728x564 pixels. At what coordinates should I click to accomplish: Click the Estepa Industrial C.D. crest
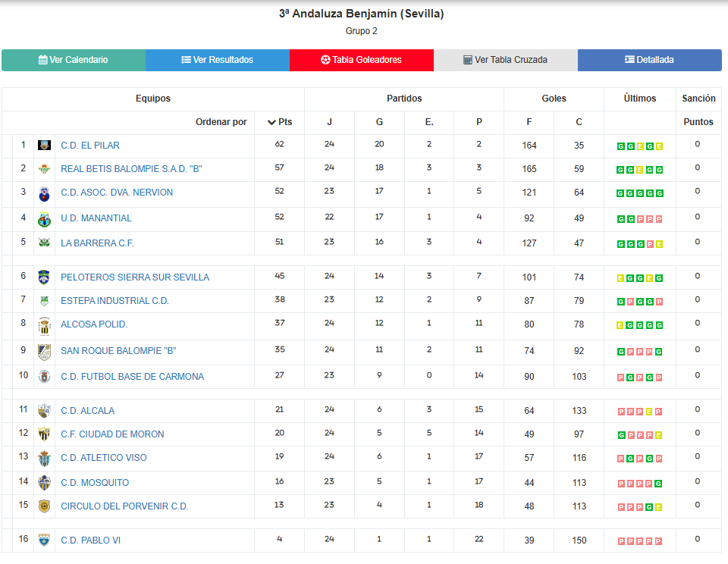tap(44, 301)
